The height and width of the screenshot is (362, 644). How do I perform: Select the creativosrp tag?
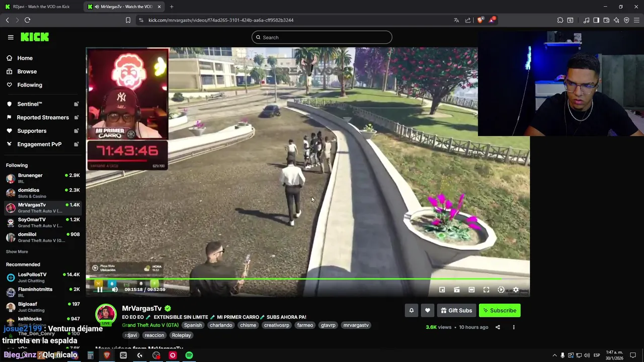pos(277,325)
